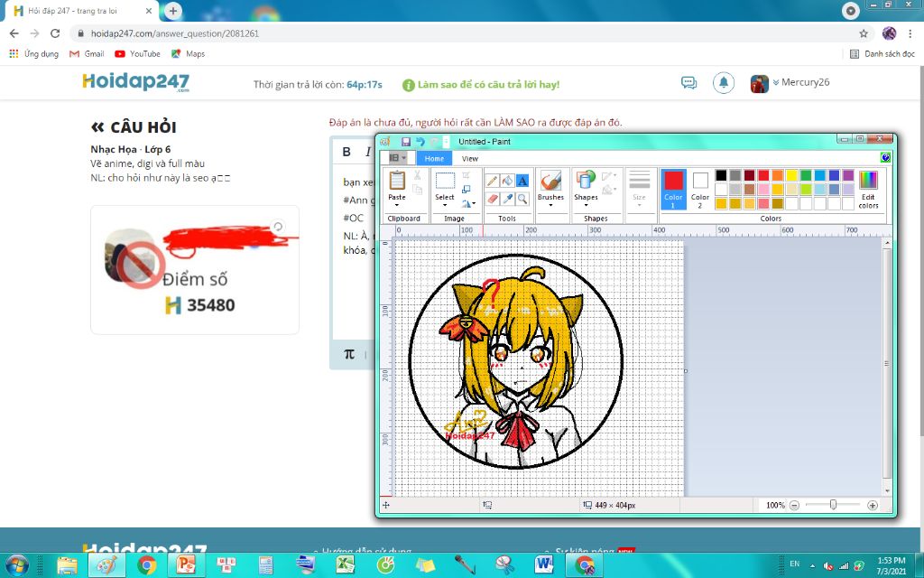Open Word from the taskbar

click(544, 565)
